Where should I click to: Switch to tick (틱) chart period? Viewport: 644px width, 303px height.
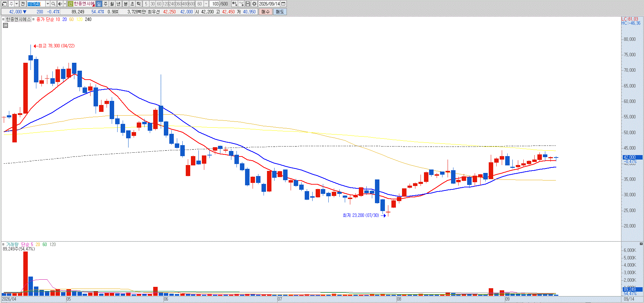point(139,4)
